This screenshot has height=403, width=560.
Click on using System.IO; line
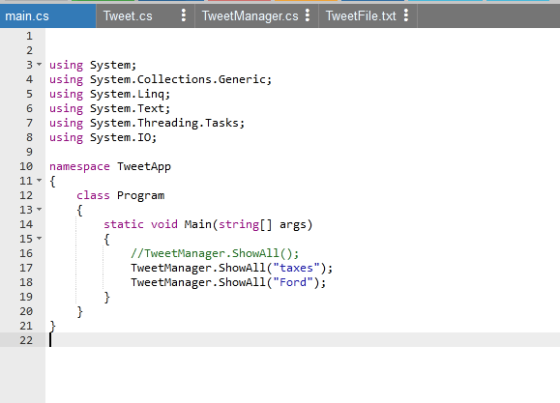[x=103, y=138]
